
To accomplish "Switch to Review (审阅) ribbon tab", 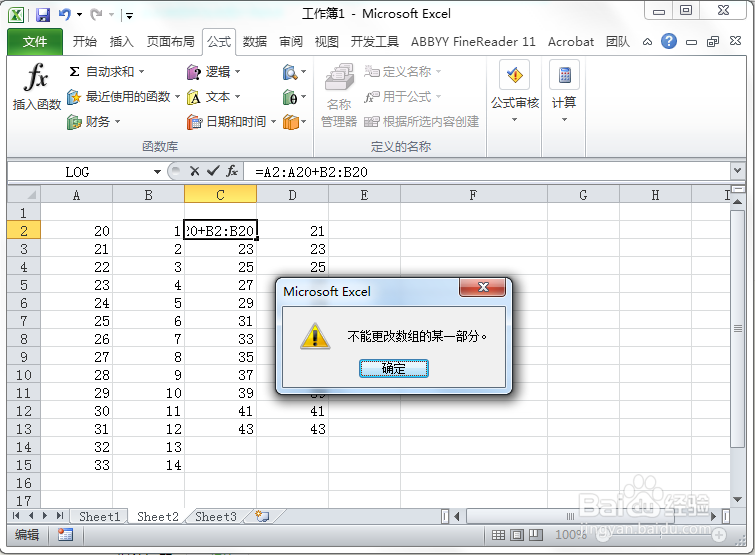I will [291, 42].
